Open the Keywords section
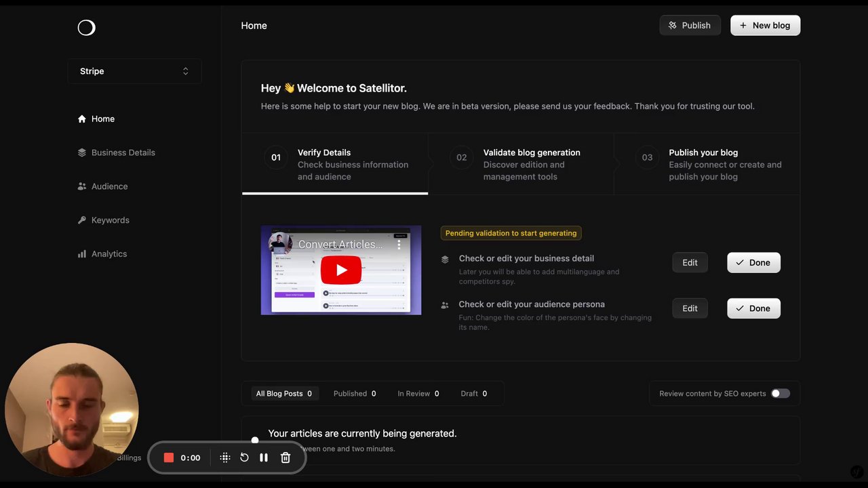 [103, 220]
